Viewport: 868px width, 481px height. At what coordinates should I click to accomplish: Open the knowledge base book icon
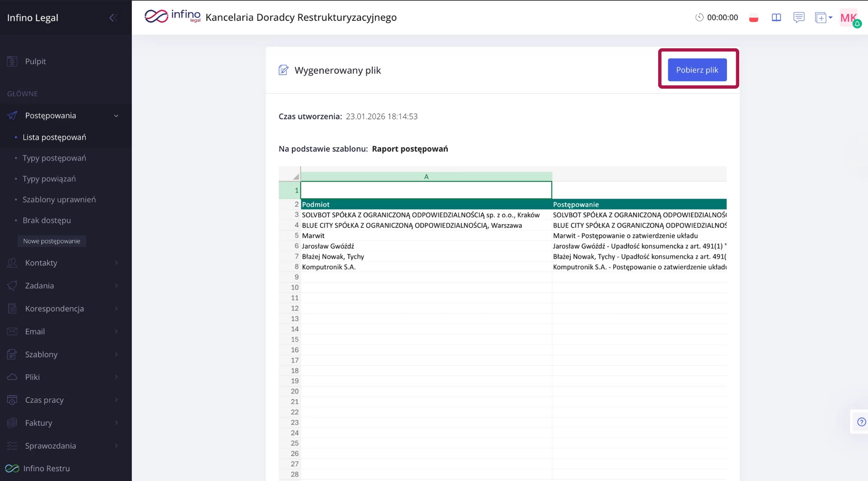776,17
